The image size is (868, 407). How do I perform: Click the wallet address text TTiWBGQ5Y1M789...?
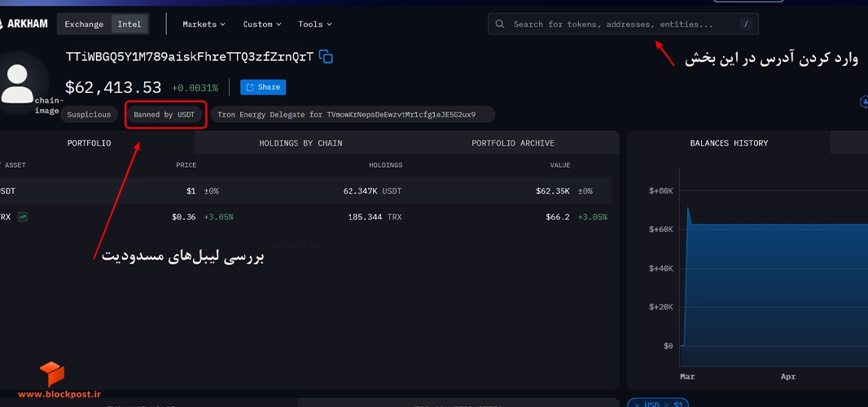click(190, 56)
